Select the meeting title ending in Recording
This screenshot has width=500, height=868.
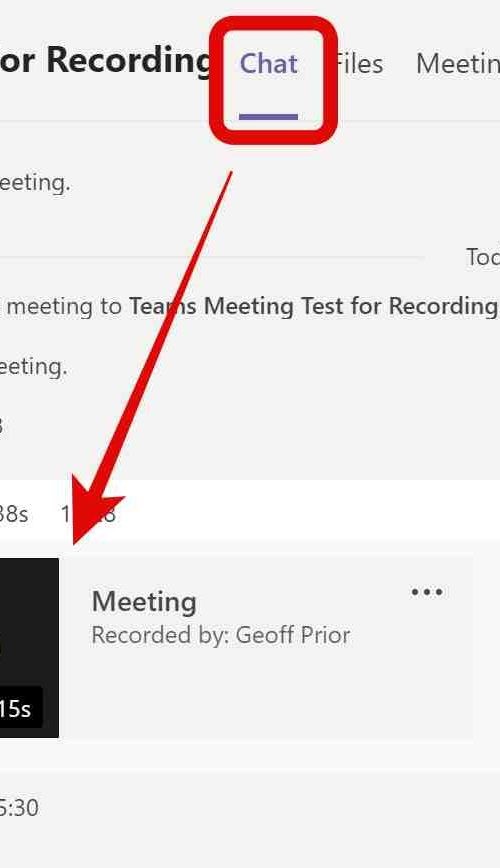105,60
